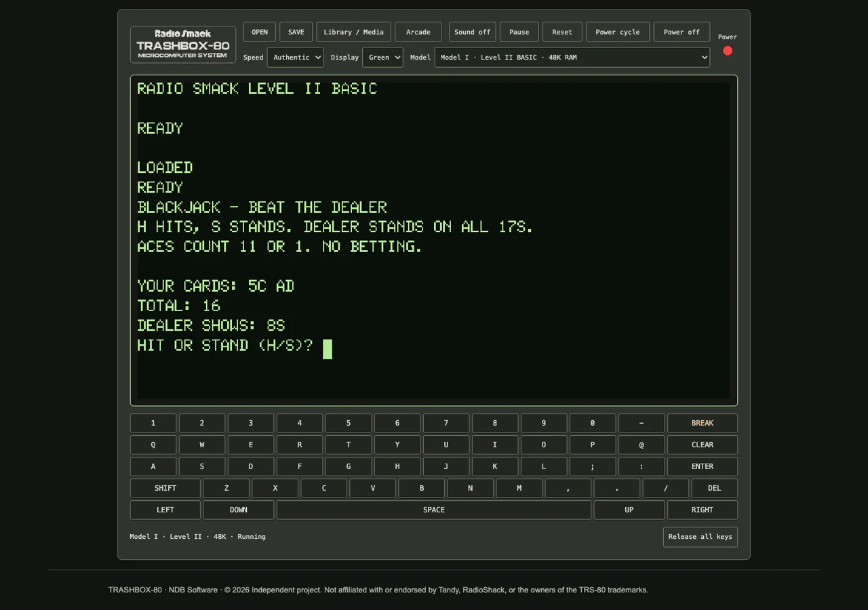Tap the number 5 key
The height and width of the screenshot is (610, 868).
point(349,423)
